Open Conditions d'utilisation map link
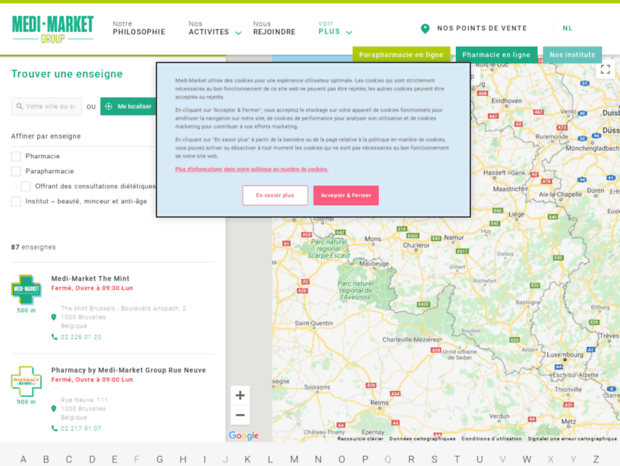This screenshot has height=466, width=620. [x=491, y=439]
